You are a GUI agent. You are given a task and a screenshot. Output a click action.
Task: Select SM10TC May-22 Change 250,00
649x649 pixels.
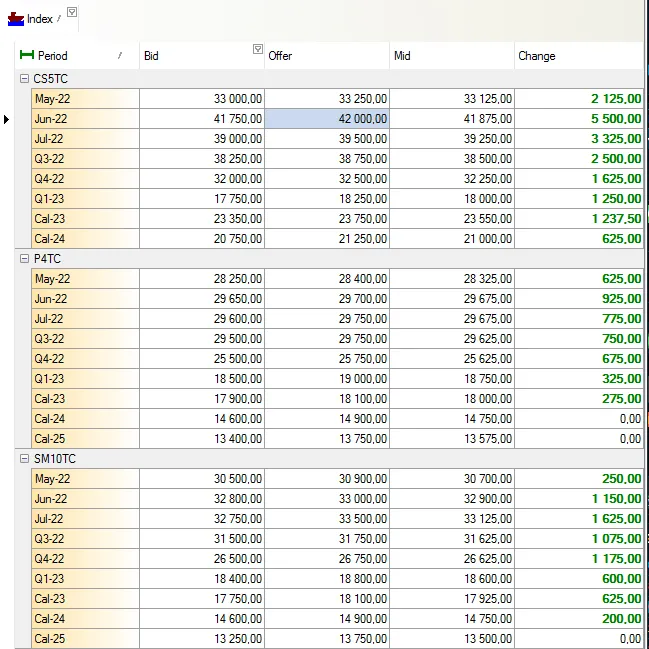point(579,478)
